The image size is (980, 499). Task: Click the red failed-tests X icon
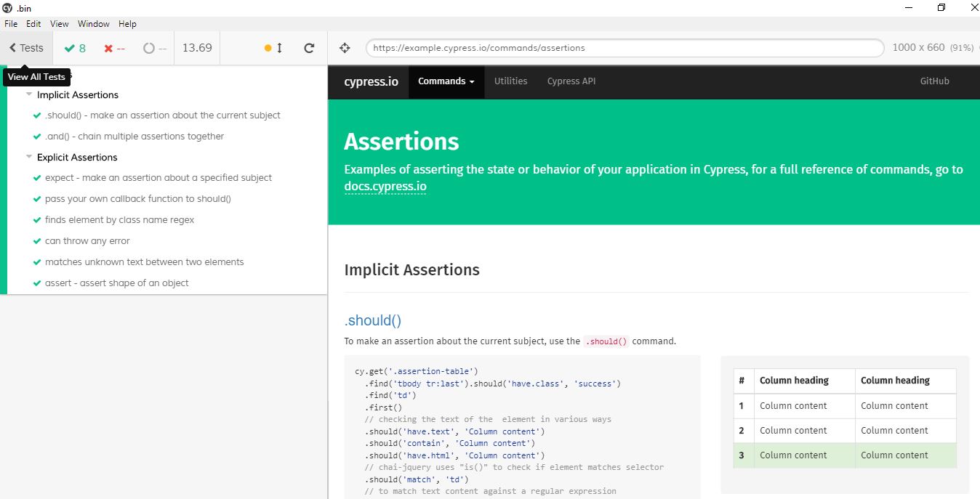tap(111, 47)
